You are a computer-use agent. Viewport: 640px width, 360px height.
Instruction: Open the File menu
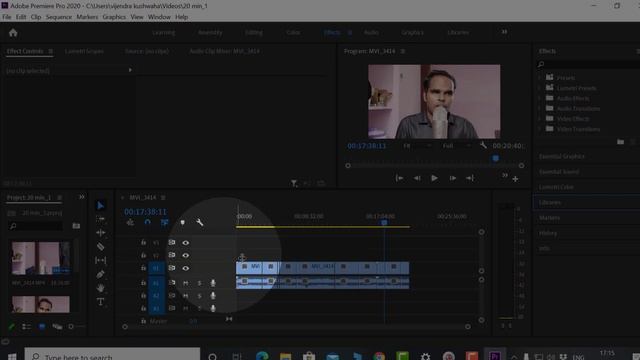tap(7, 17)
